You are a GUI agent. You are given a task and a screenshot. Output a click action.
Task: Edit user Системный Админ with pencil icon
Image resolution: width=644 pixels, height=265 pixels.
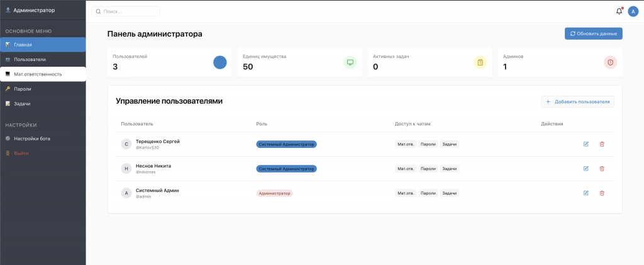(586, 193)
